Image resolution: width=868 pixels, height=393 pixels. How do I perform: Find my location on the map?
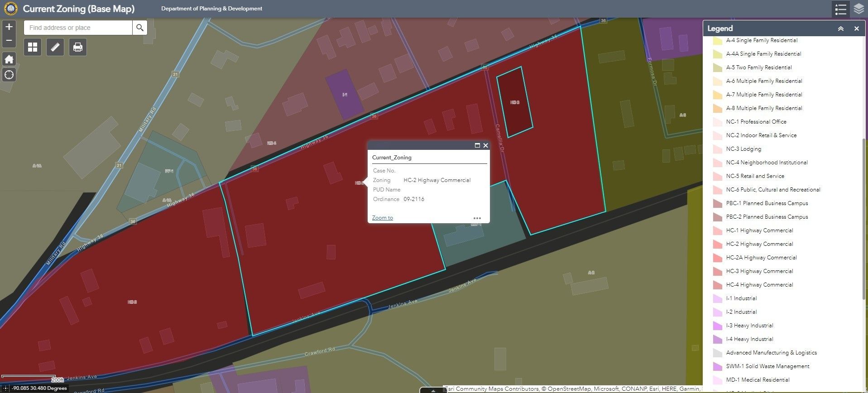click(x=9, y=75)
